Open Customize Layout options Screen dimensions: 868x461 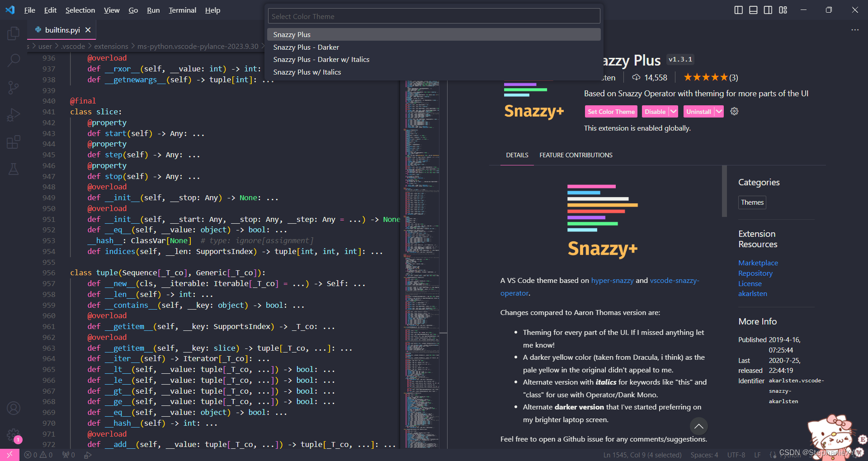[783, 10]
